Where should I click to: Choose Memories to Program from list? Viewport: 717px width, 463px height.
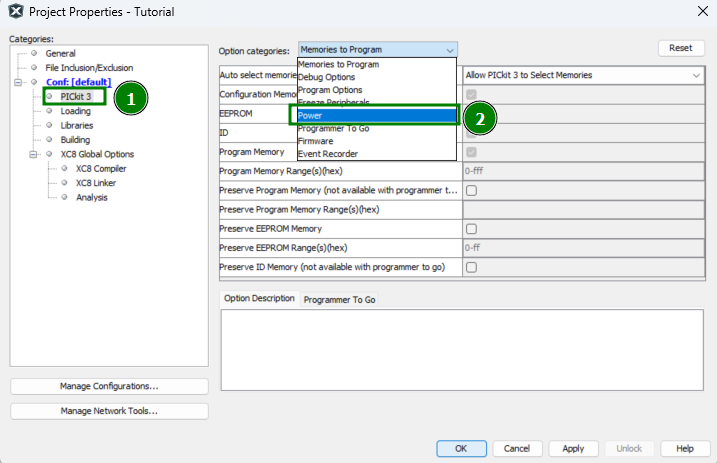click(377, 64)
